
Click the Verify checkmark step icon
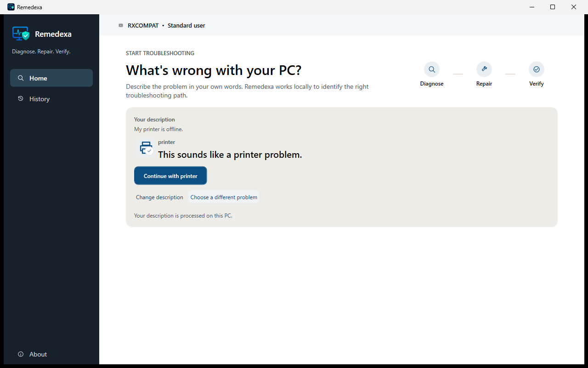537,69
